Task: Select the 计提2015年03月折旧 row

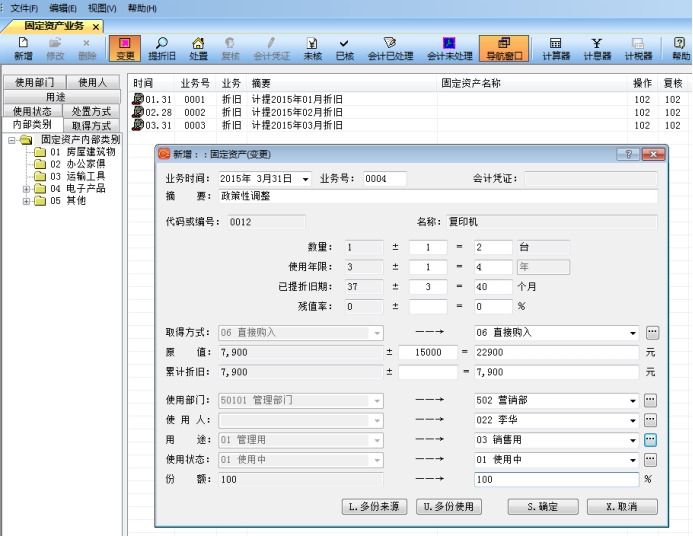Action: pyautogui.click(x=409, y=125)
